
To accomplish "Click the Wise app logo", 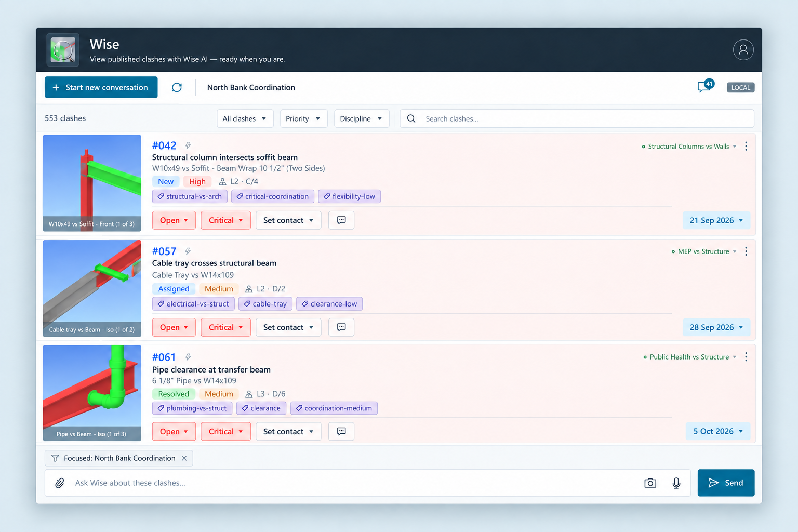I will (63, 50).
